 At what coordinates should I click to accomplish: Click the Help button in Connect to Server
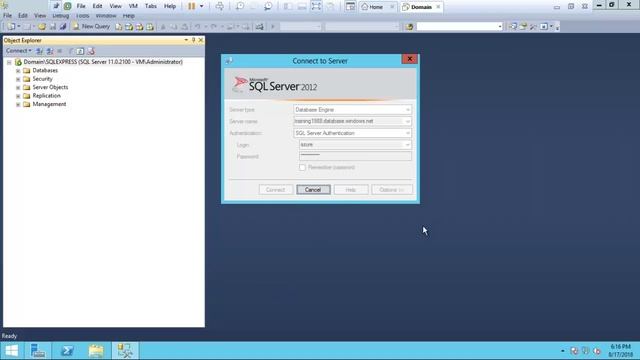[351, 190]
